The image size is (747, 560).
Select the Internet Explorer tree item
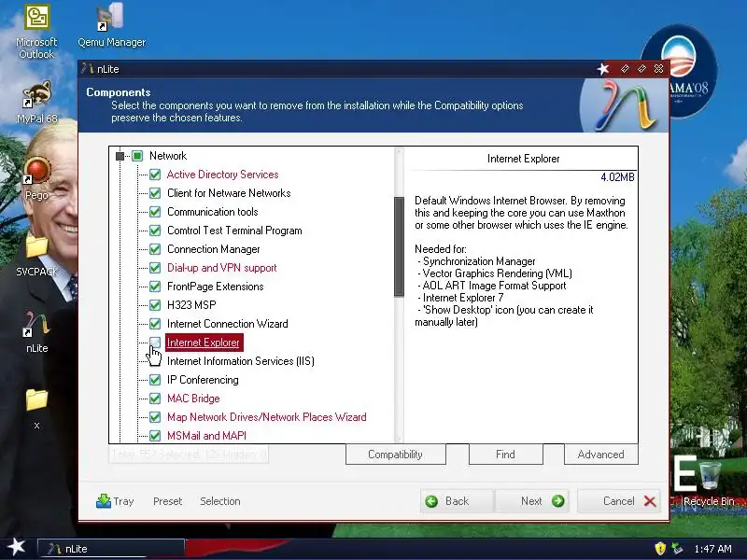click(204, 343)
